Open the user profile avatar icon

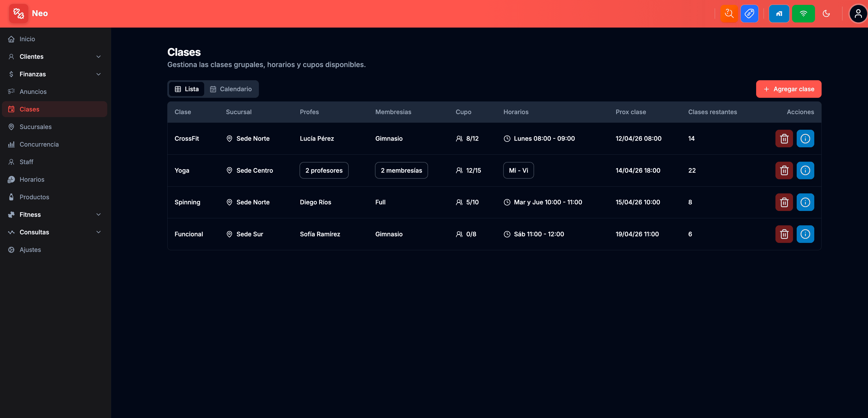tap(858, 14)
